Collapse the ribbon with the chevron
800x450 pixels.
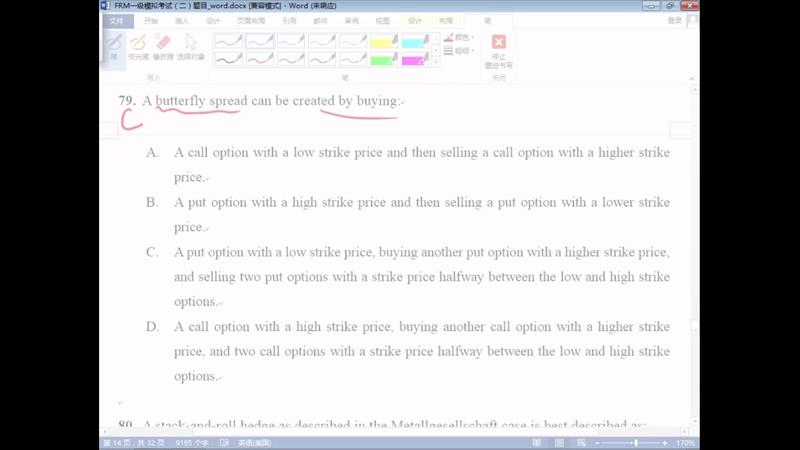691,78
